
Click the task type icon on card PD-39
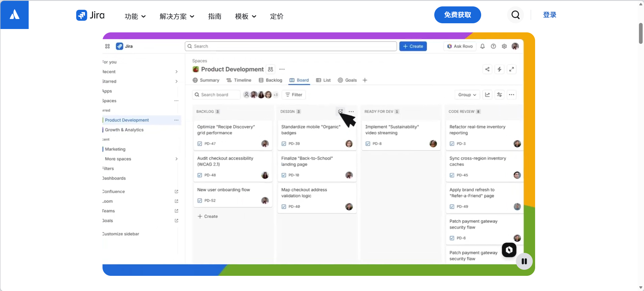tap(284, 144)
